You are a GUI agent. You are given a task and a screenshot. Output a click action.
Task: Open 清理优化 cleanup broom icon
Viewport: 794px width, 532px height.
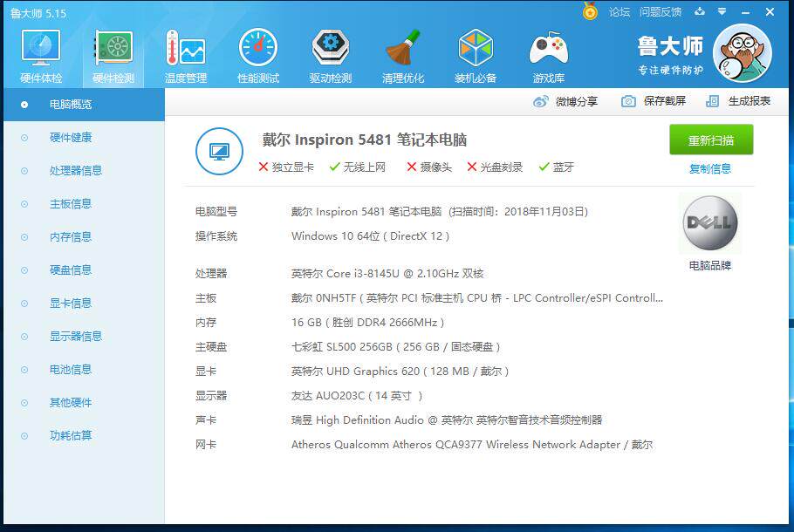pyautogui.click(x=403, y=56)
